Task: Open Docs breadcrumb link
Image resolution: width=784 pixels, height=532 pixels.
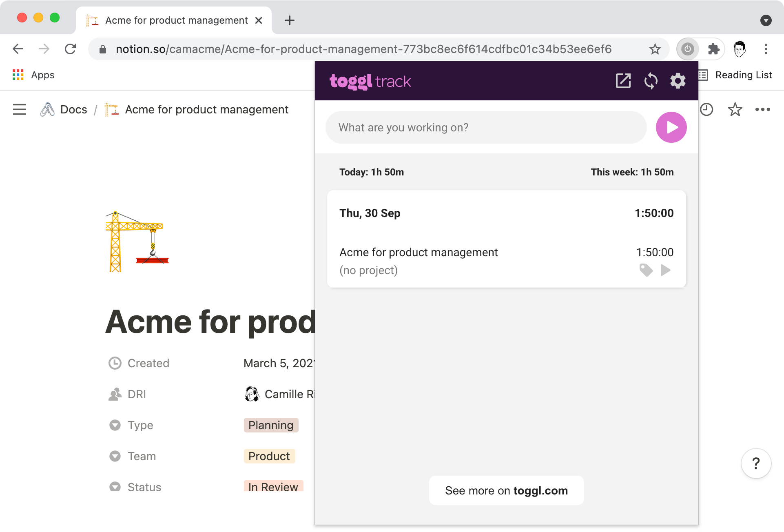Action: [73, 109]
